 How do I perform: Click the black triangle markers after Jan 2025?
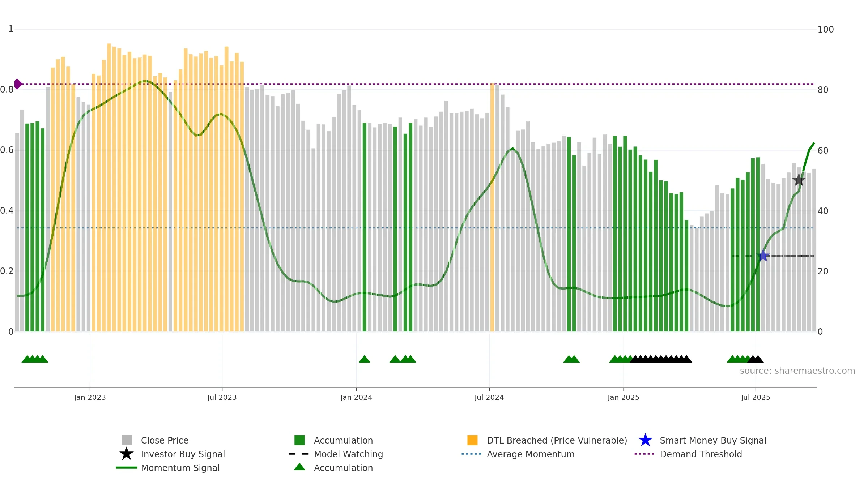click(x=661, y=359)
